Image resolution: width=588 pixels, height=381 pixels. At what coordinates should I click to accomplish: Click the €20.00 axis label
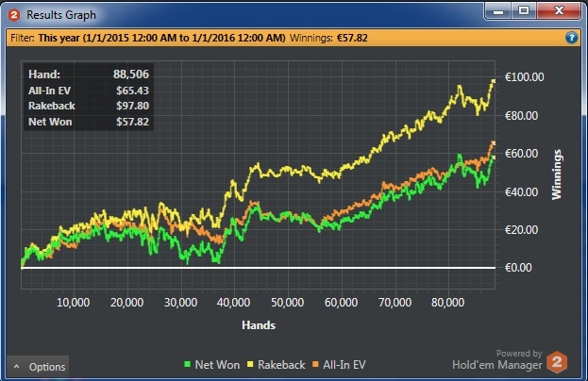click(x=521, y=230)
